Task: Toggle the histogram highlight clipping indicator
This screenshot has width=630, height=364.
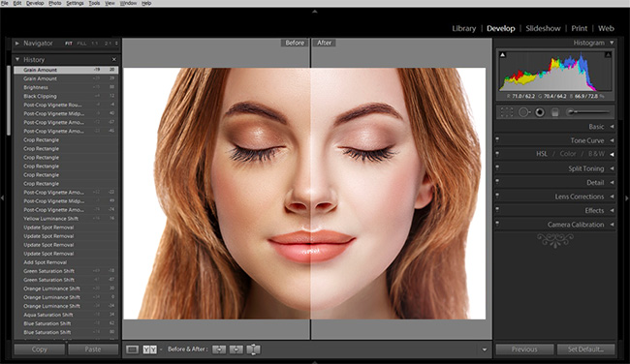Action: 608,54
